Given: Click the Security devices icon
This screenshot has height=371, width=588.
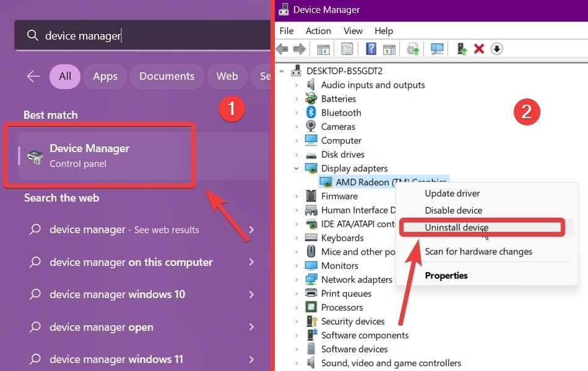Looking at the screenshot, I should [x=311, y=321].
